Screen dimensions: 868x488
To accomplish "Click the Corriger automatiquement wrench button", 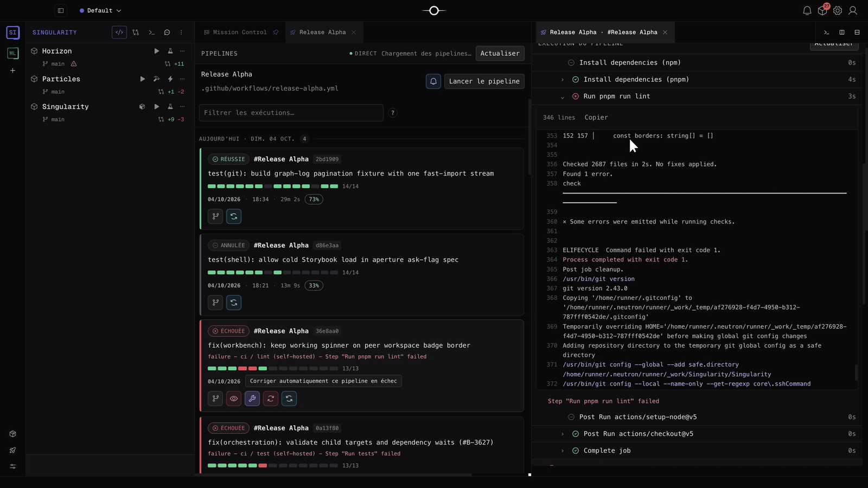I will [x=252, y=399].
